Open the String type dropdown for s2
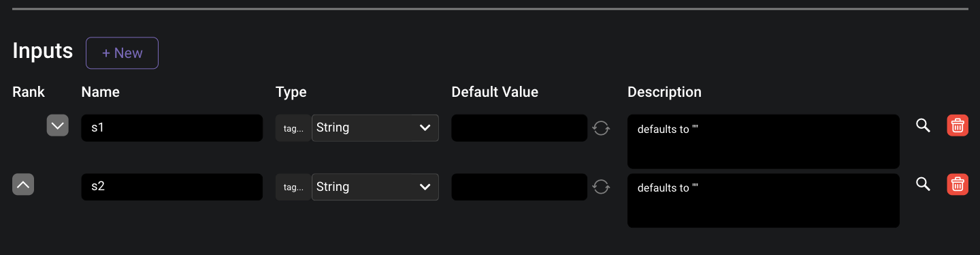This screenshot has height=255, width=980. tap(375, 187)
